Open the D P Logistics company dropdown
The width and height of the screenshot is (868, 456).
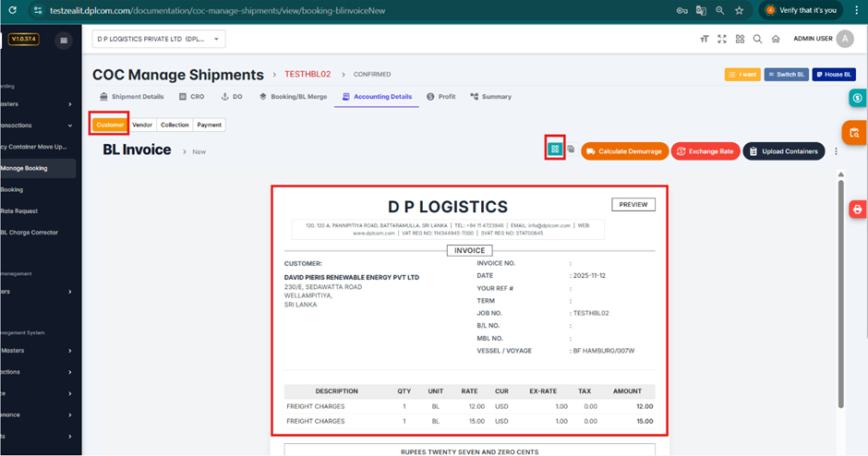point(159,40)
